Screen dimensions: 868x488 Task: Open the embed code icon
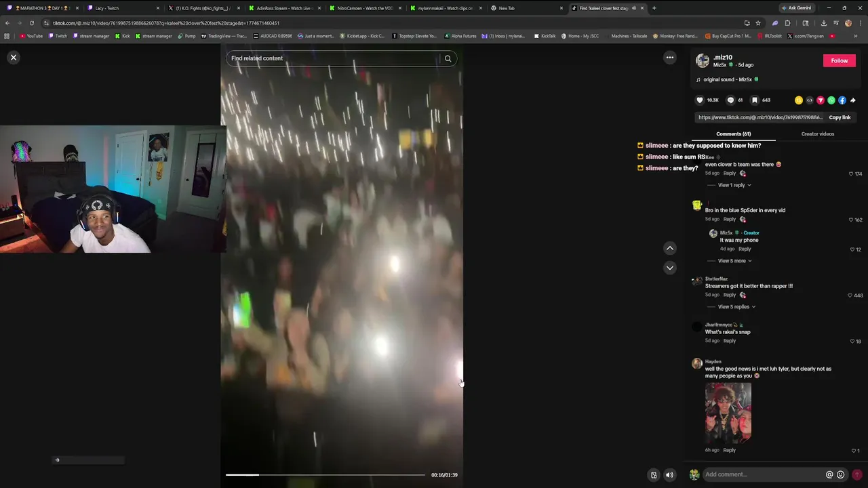[810, 100]
